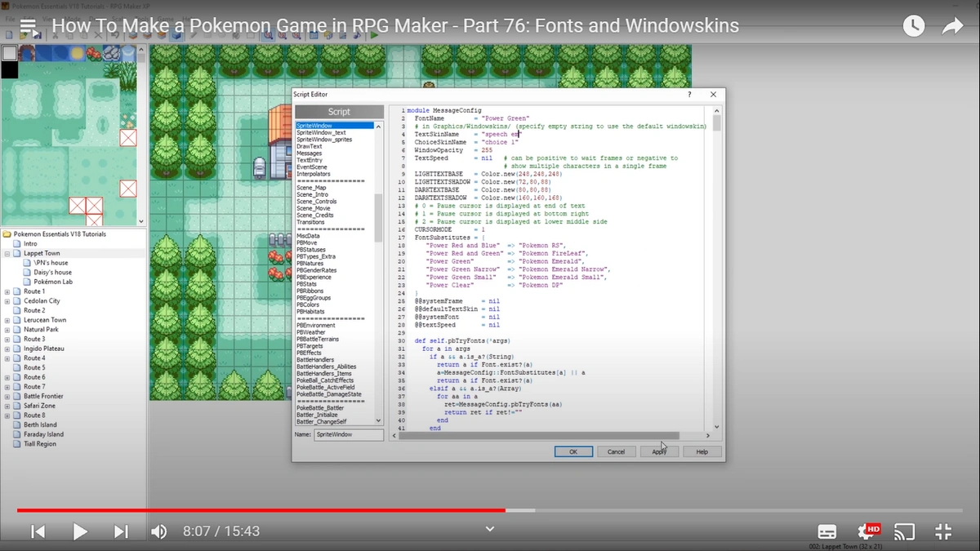Confirm script changes with OK

(x=573, y=451)
